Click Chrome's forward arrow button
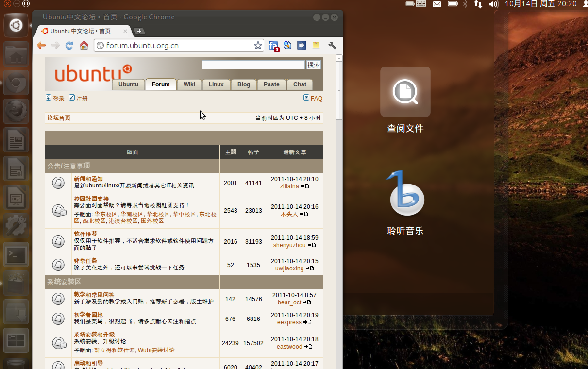 pos(55,45)
